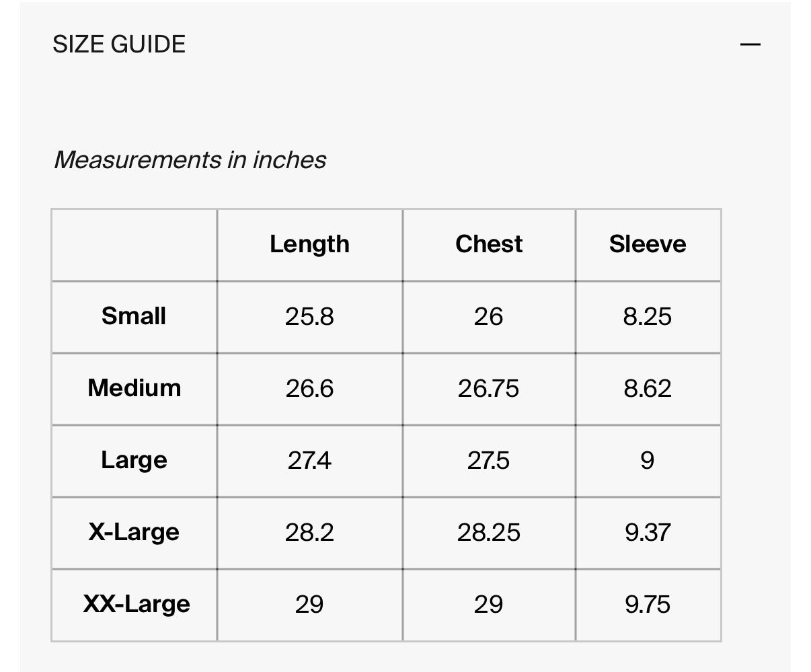Click the Medium chest value 26.75

(x=488, y=389)
